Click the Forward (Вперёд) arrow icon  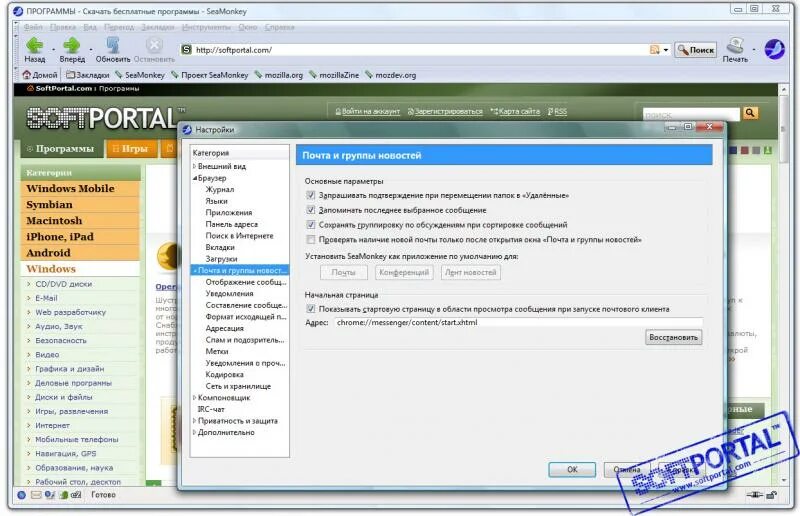click(71, 45)
